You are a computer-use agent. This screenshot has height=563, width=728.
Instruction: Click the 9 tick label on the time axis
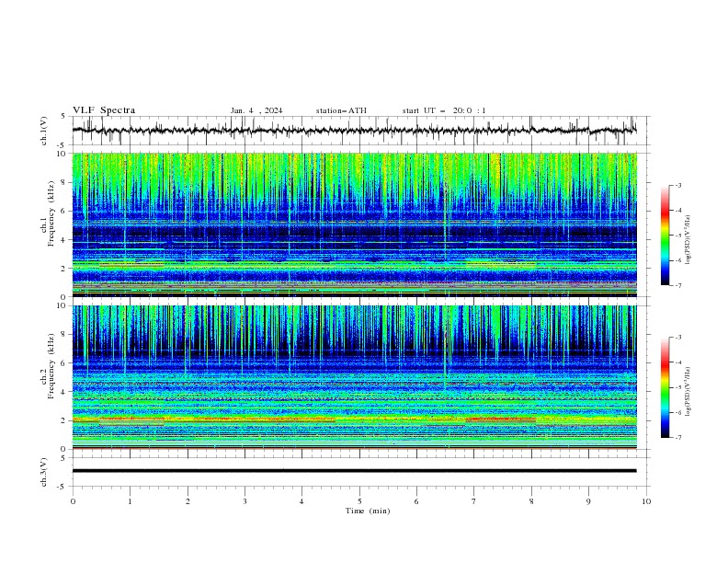[x=588, y=501]
